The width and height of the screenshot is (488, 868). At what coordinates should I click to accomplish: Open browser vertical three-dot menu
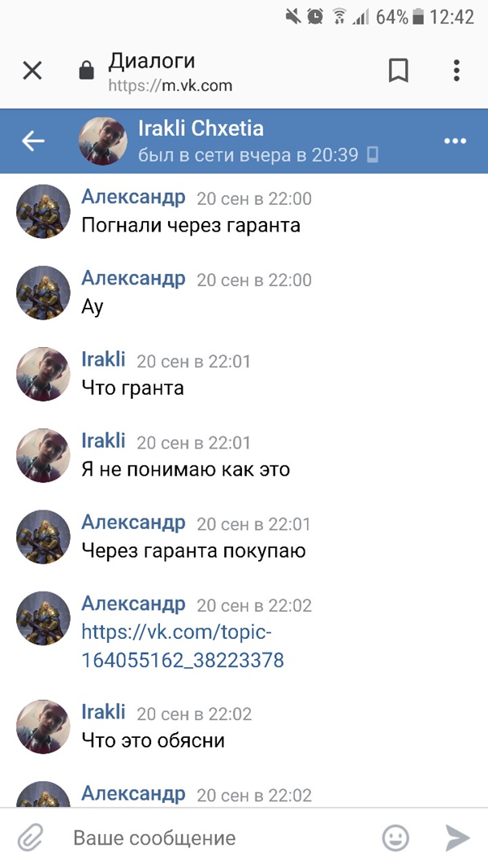click(x=457, y=70)
